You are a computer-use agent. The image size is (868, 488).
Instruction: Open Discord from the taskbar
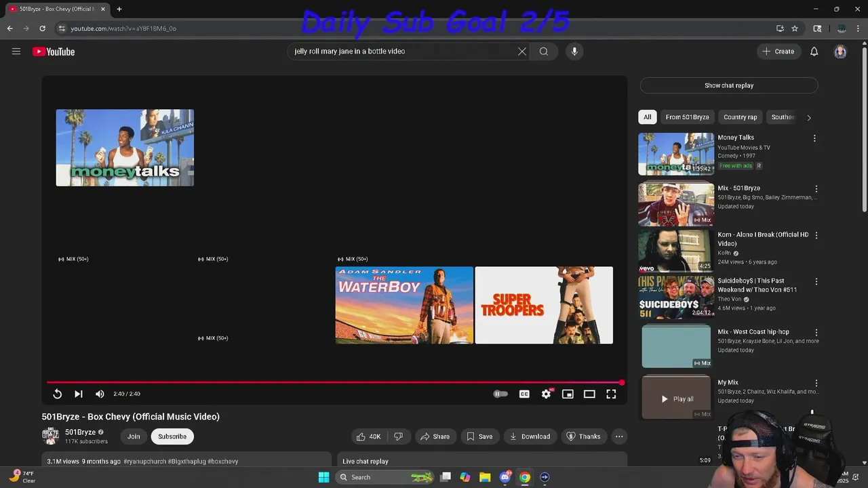[505, 477]
